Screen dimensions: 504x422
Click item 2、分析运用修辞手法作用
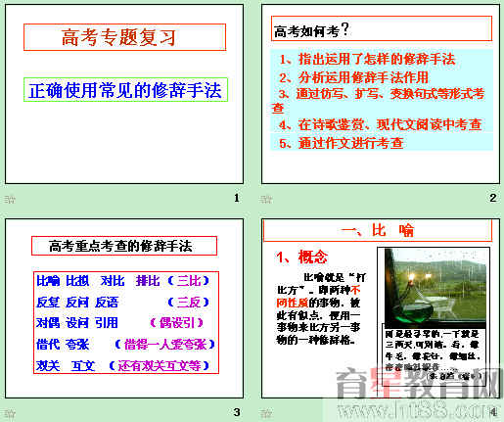353,77
